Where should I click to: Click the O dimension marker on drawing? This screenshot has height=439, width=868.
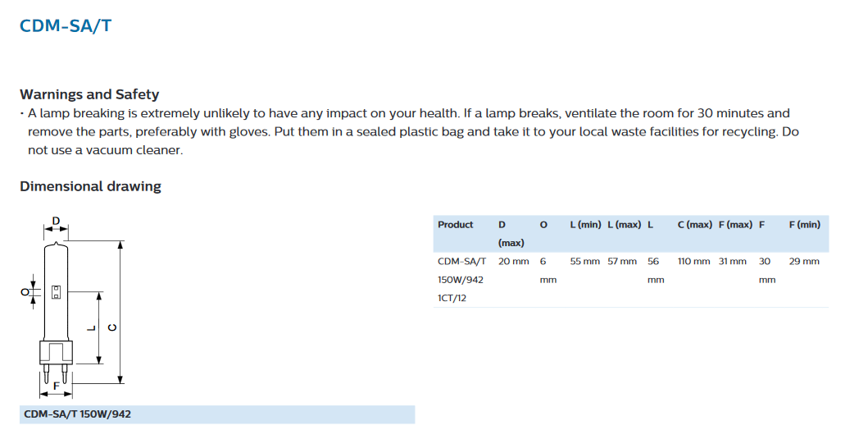pyautogui.click(x=25, y=291)
